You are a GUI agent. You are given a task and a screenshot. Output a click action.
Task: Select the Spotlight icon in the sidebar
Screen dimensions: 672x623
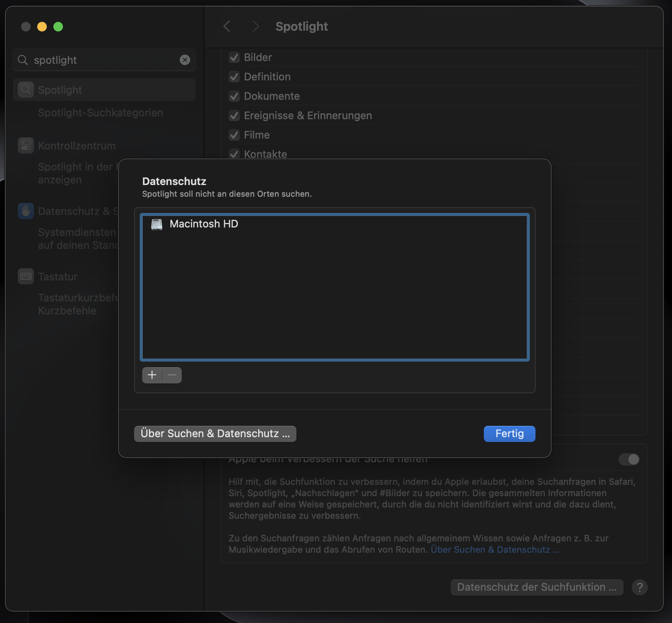[25, 90]
